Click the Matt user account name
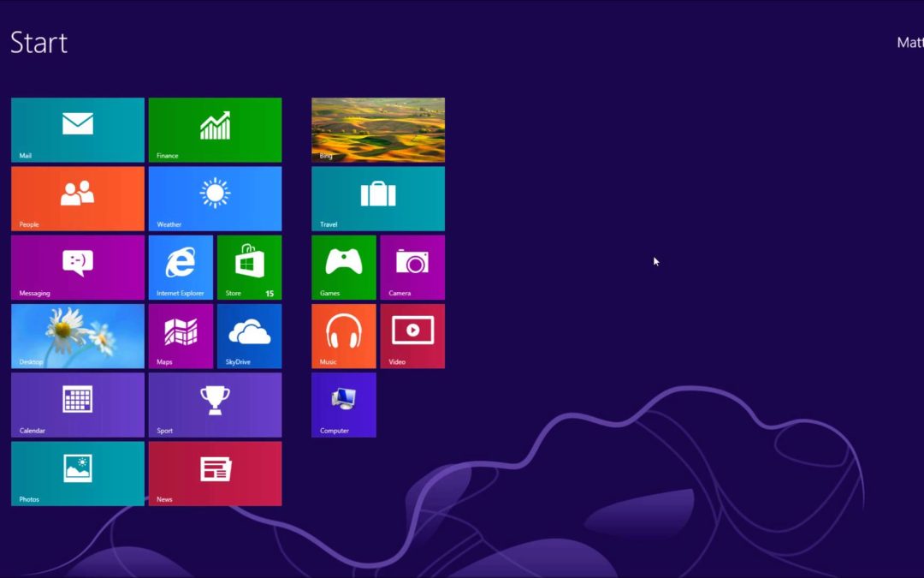 [x=910, y=43]
